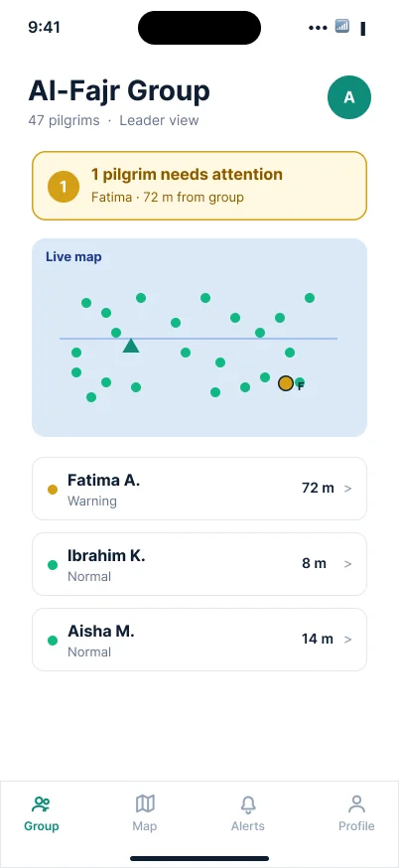
Task: Select the leader triangle marker on map
Action: tap(131, 346)
